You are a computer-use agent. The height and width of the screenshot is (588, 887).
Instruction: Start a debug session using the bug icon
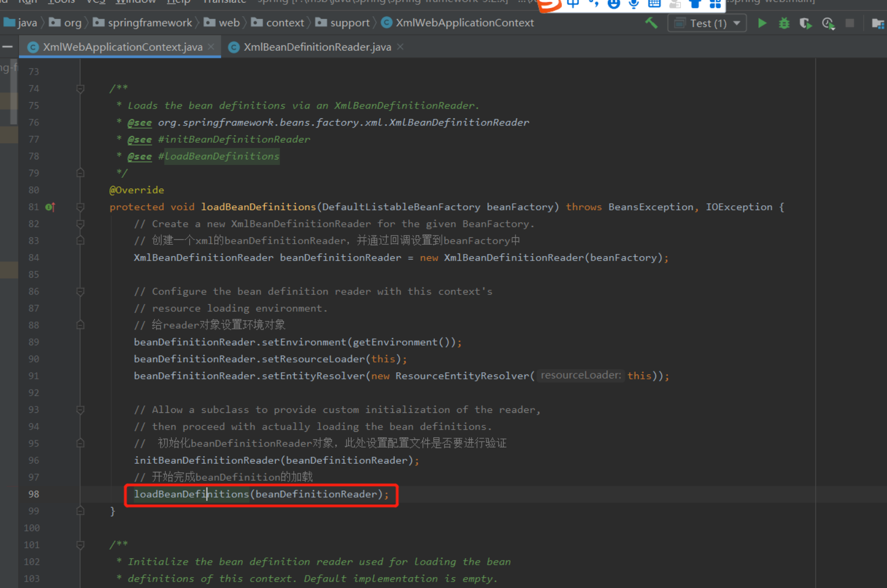[784, 23]
